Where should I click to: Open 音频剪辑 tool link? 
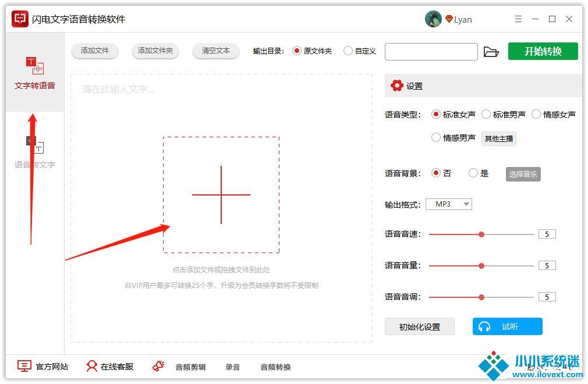(190, 367)
